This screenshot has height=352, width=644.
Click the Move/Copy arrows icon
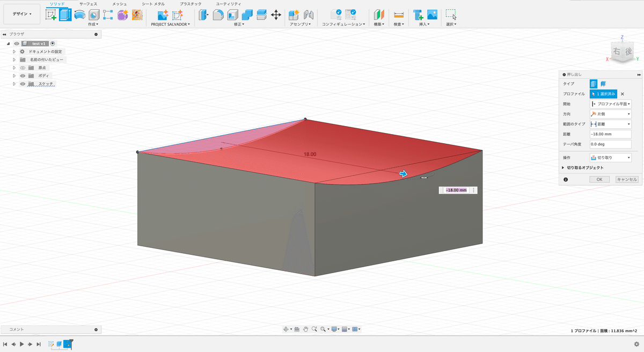[276, 15]
